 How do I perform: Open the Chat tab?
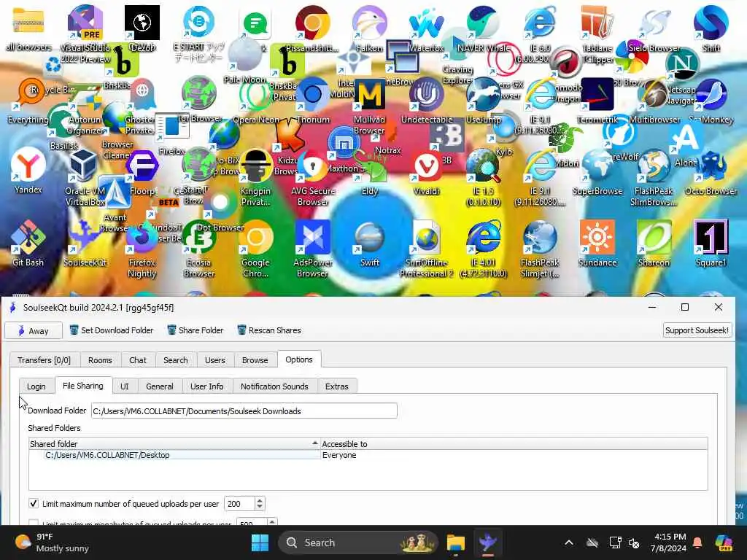point(138,360)
